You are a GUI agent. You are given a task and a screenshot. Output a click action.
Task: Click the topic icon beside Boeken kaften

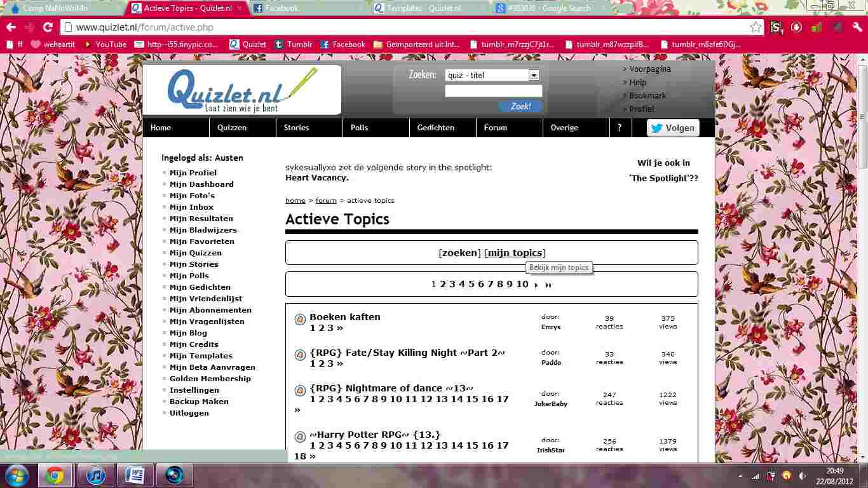[x=299, y=320]
